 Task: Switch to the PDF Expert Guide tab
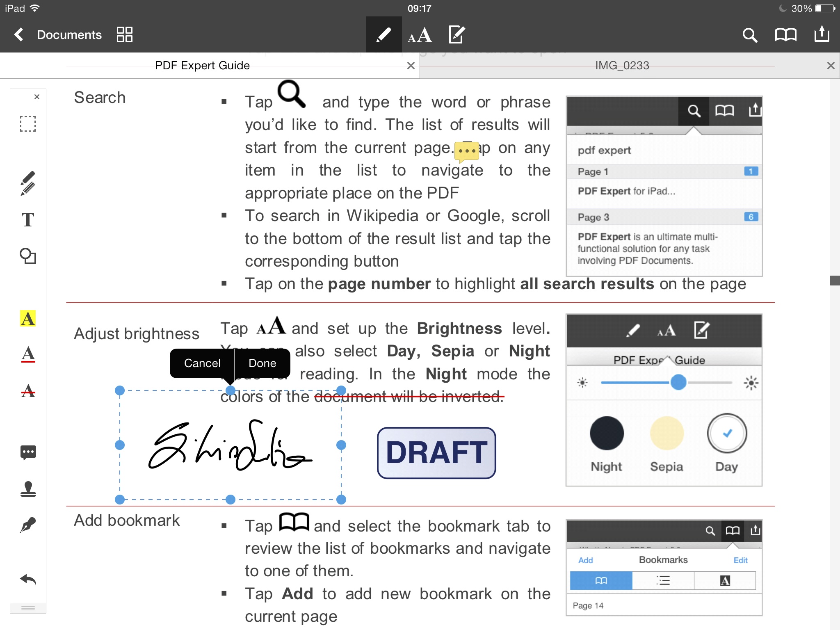[202, 66]
